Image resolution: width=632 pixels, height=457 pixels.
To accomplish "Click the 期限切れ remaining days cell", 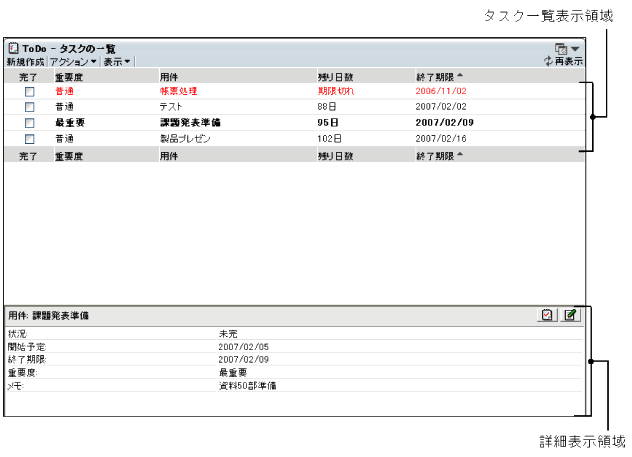I will pos(336,91).
